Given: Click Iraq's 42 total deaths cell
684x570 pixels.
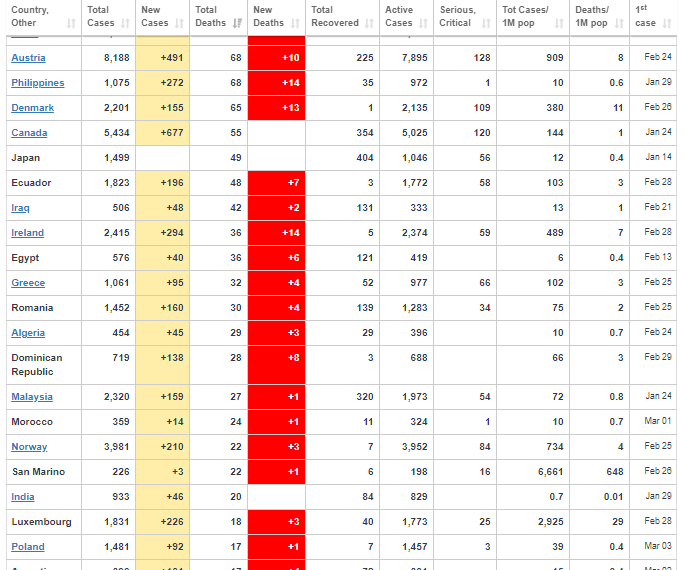Looking at the screenshot, I should [219, 208].
